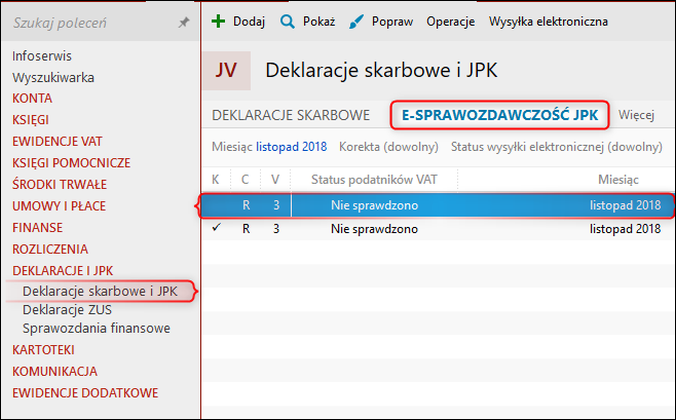Open Wyszukiwarka in the sidebar
676x420 pixels.
[53, 78]
